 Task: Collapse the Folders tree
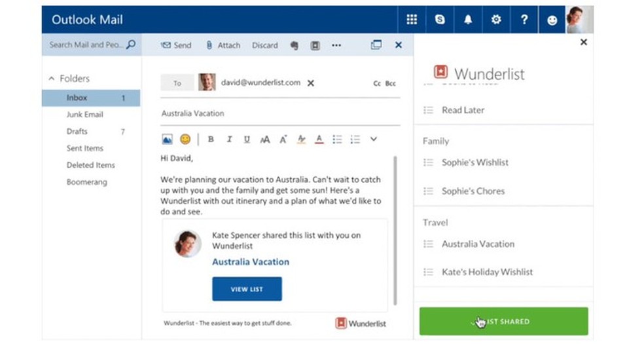pos(51,78)
